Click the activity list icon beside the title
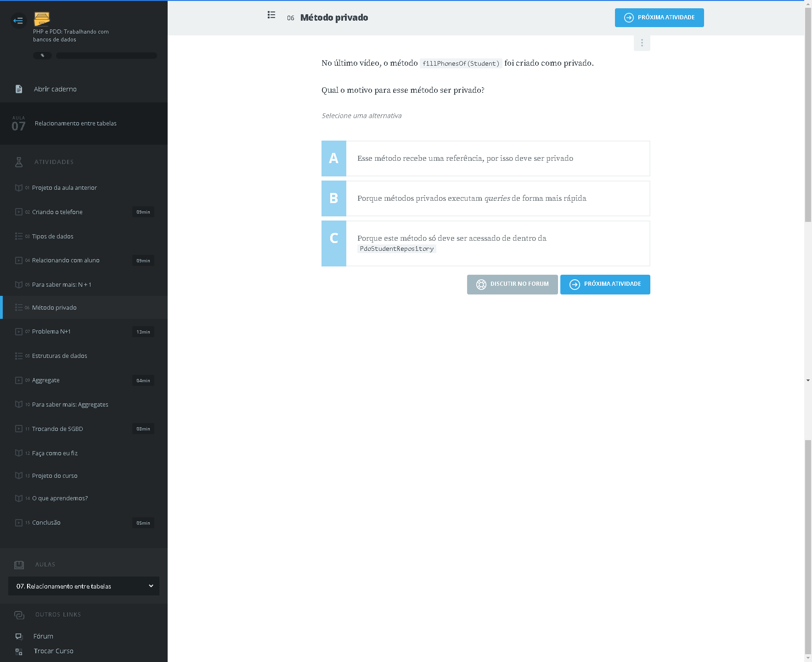 pos(271,15)
